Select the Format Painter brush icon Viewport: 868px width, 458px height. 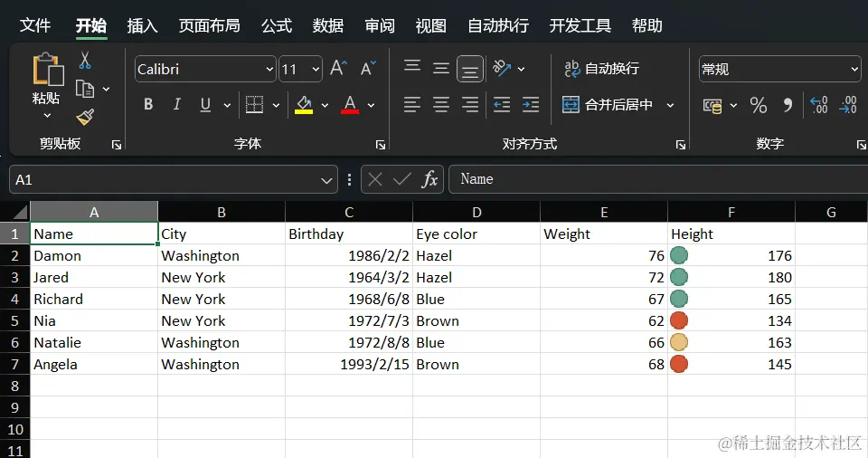click(x=85, y=117)
